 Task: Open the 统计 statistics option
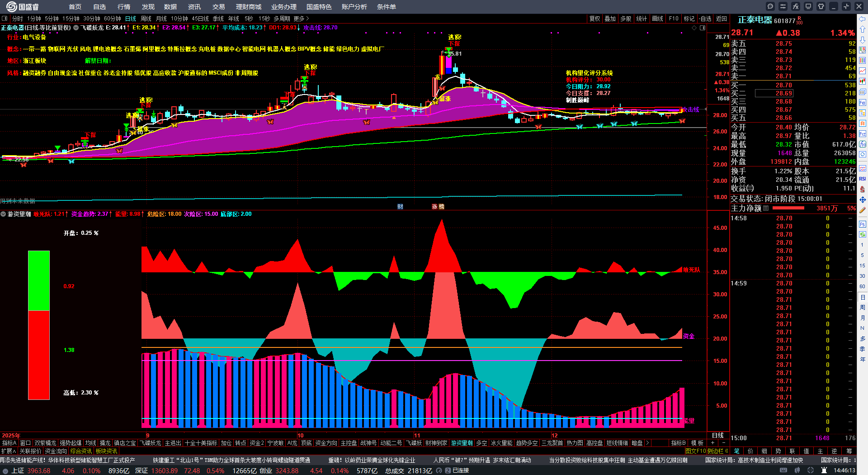click(642, 19)
